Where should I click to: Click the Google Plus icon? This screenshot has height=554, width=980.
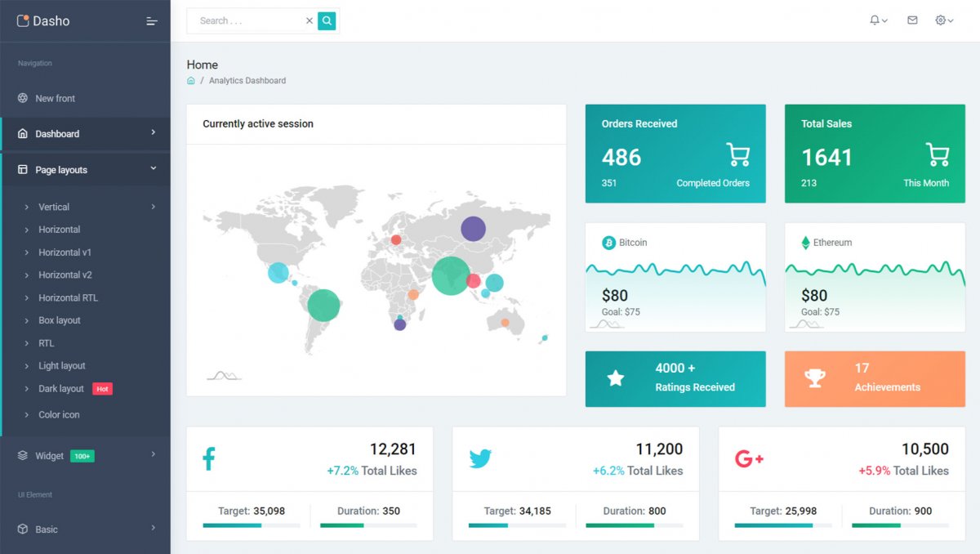749,458
